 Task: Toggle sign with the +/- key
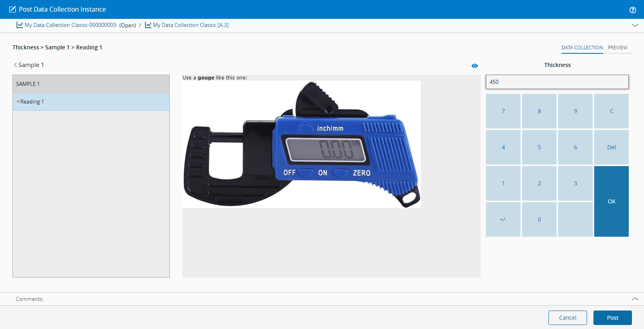[x=503, y=219]
